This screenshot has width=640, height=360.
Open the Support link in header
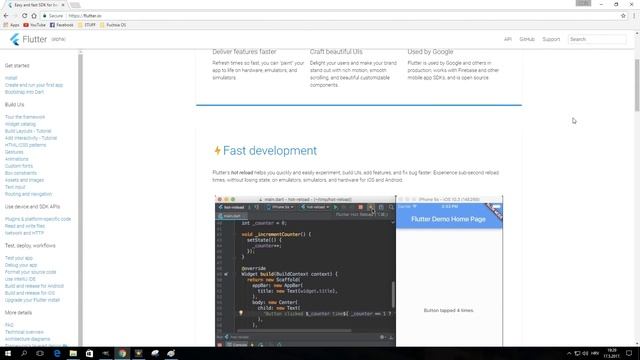click(x=551, y=39)
